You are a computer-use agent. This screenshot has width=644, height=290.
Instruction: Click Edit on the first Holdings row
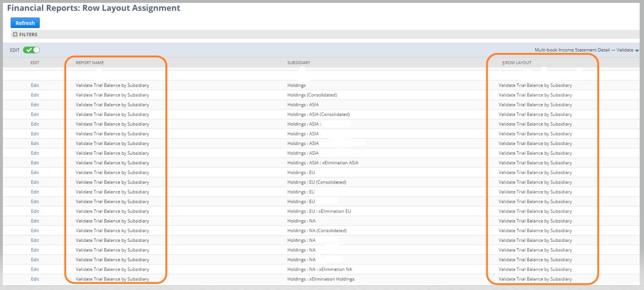click(x=35, y=85)
